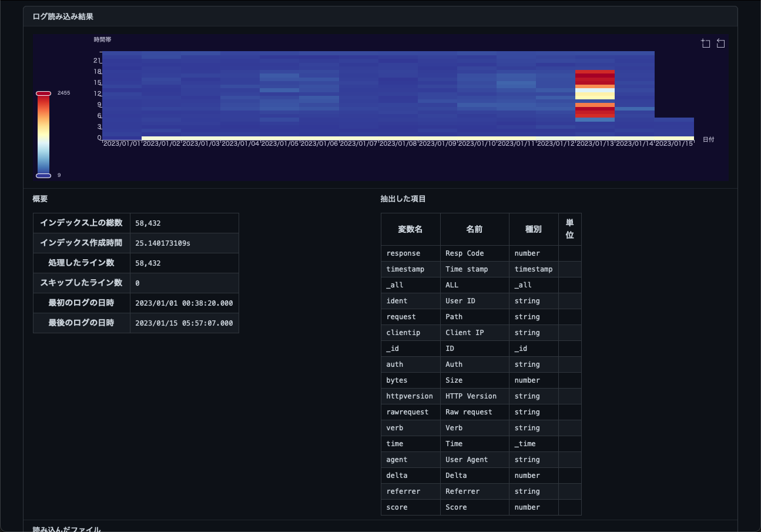Click the first log timestamp 2023/01/01 00:38:20.000

[184, 303]
